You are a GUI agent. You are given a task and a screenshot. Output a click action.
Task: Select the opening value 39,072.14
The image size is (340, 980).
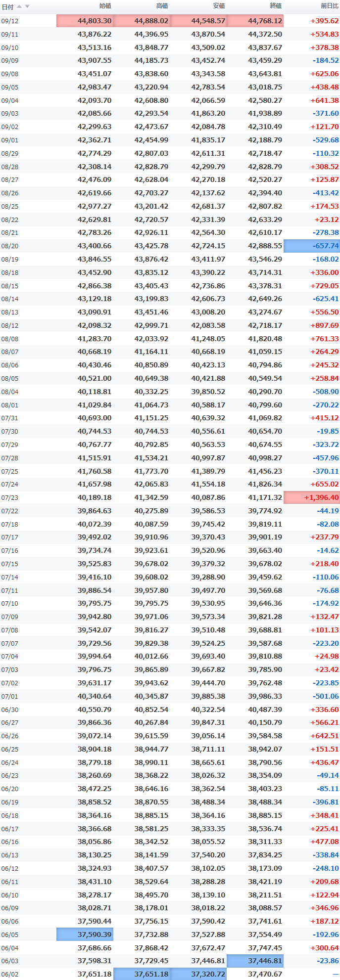click(95, 736)
